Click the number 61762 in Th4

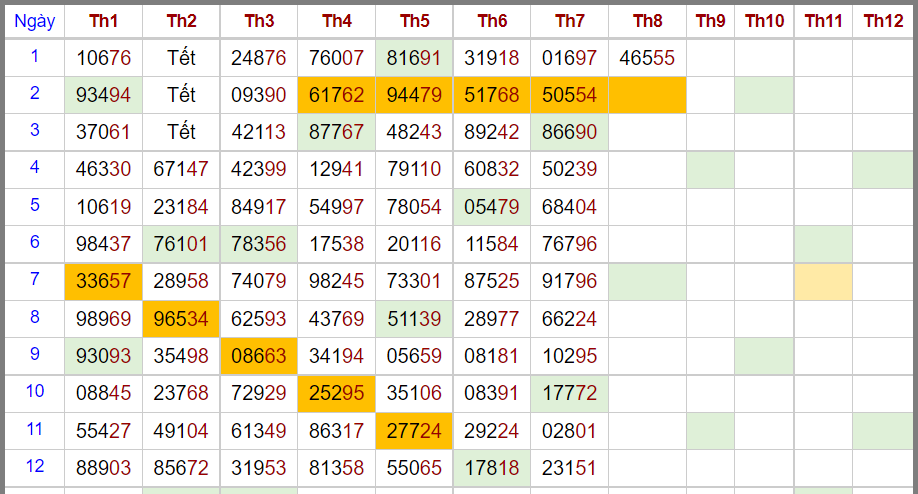click(336, 95)
